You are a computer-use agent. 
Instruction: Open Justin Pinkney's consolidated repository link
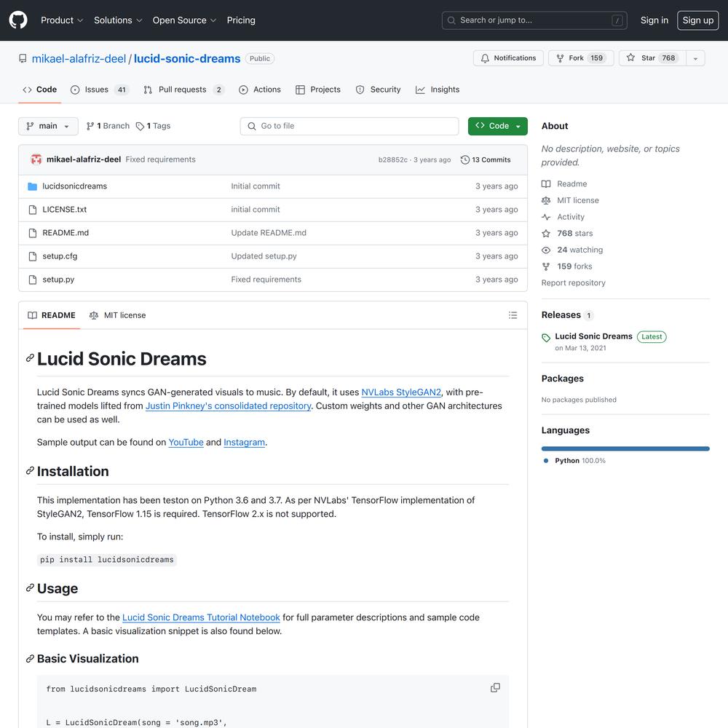click(x=228, y=405)
